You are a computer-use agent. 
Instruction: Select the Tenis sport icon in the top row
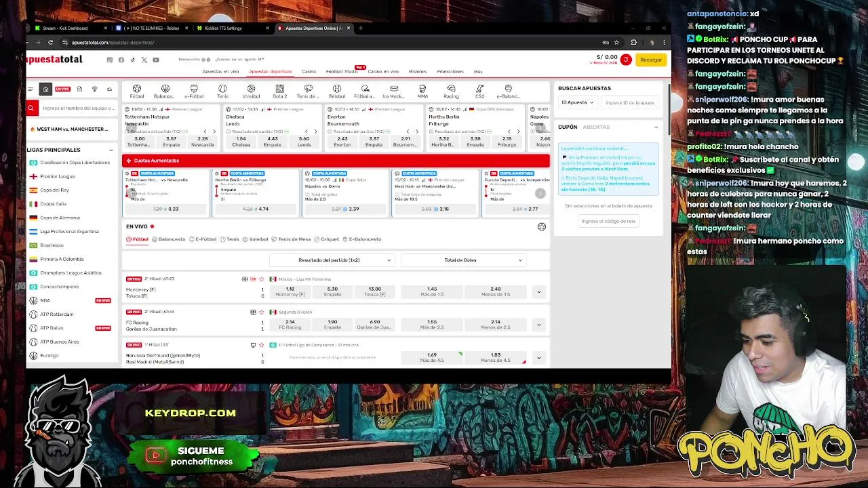pos(222,91)
